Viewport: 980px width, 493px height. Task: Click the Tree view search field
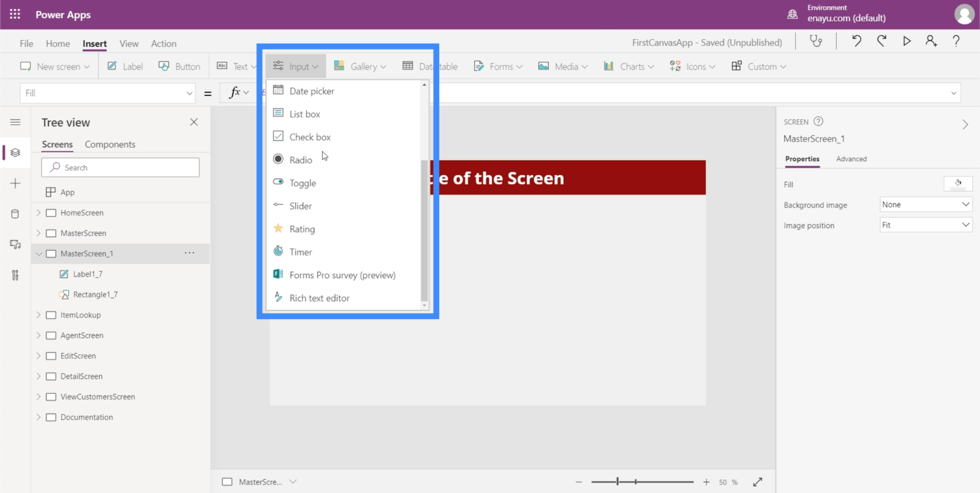coord(120,167)
